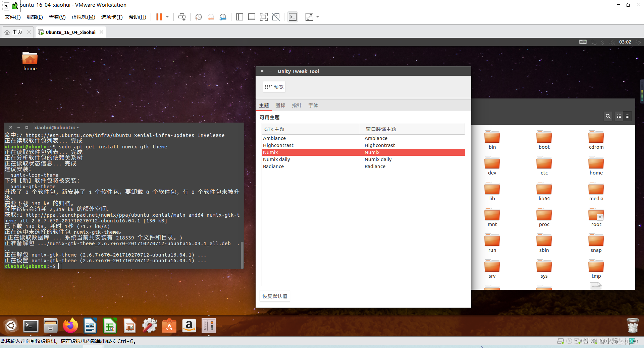644x348 pixels.
Task: Open search in the file manager
Action: pyautogui.click(x=608, y=116)
